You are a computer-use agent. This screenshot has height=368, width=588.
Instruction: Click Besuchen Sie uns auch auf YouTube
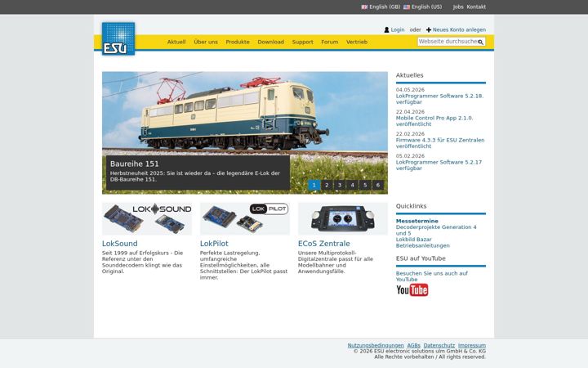tap(432, 276)
